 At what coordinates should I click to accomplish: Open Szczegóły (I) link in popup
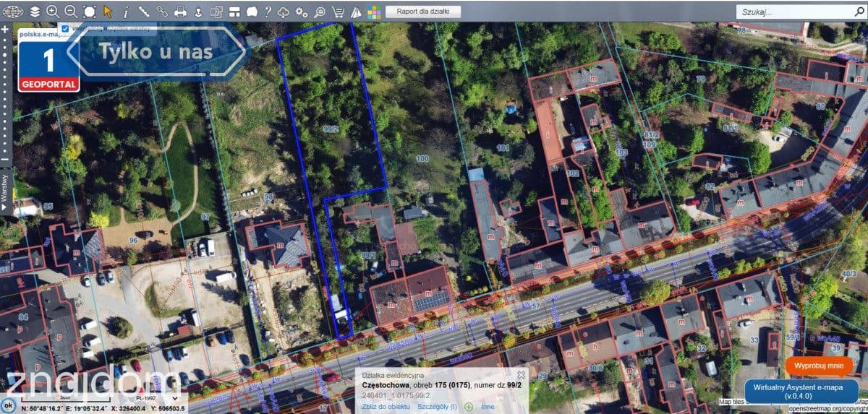437,407
